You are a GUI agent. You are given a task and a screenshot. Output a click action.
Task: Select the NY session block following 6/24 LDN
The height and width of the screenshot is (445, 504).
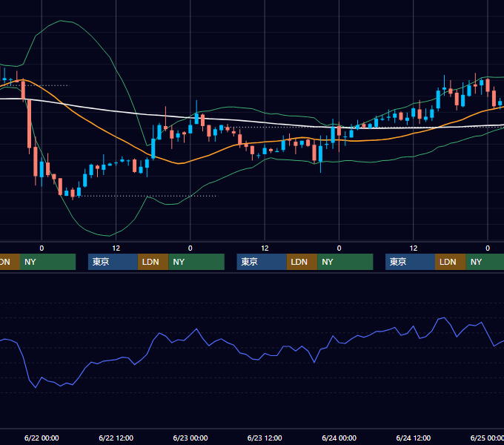tap(485, 262)
